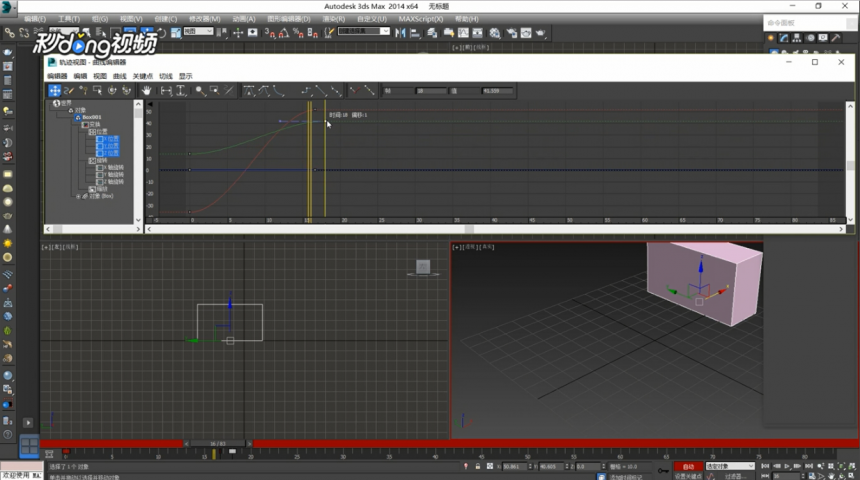Choose the Add Keys tool
The height and width of the screenshot is (480, 860).
point(83,91)
